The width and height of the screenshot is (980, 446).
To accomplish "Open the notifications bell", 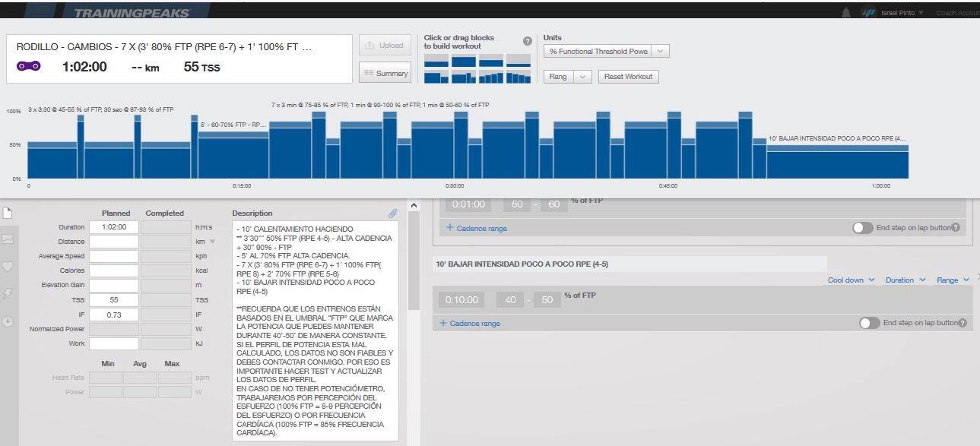I will point(846,12).
